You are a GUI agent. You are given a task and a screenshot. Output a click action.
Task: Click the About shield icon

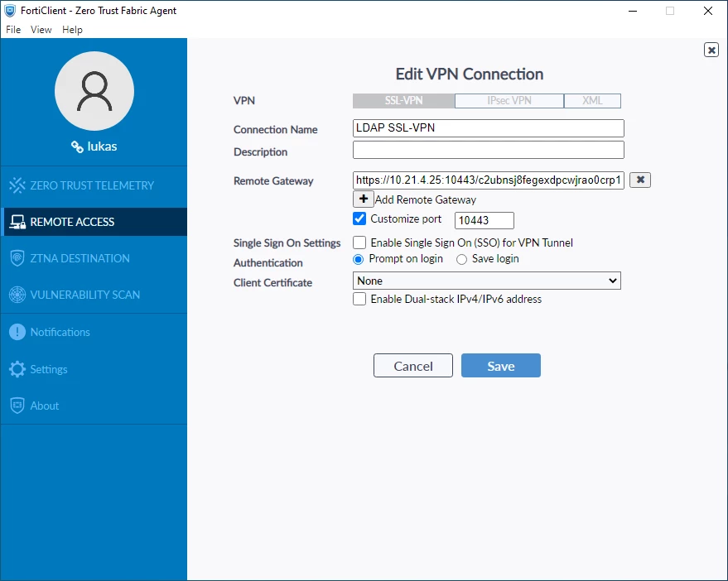point(17,406)
